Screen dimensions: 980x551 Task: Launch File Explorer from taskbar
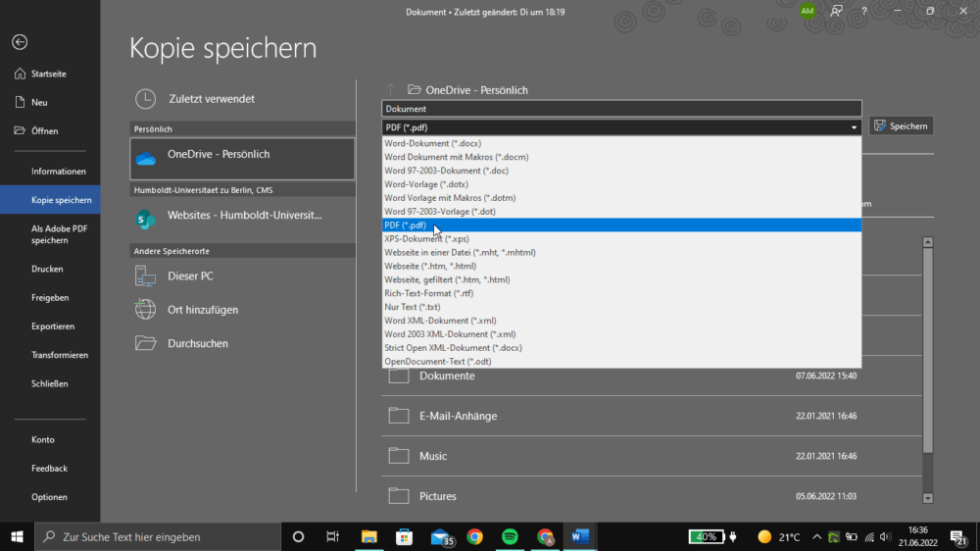pyautogui.click(x=368, y=536)
